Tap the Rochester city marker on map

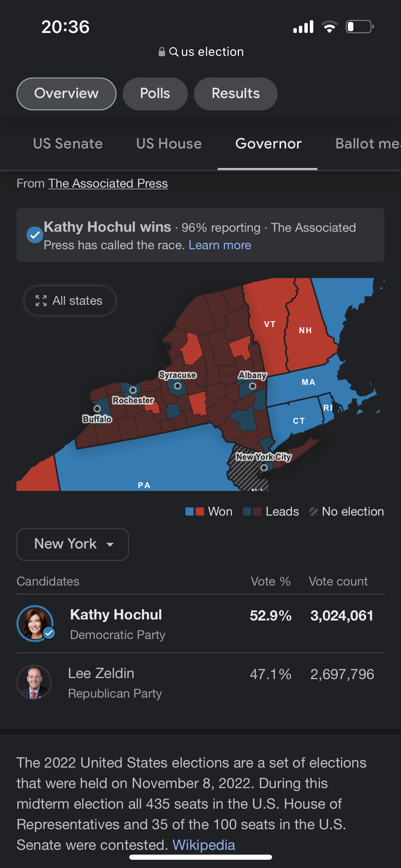tap(133, 390)
